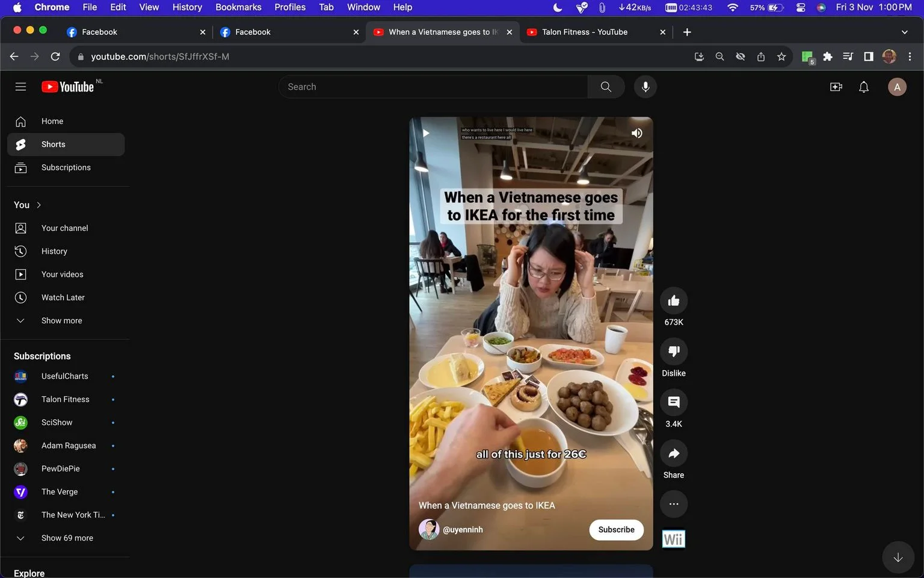Expand Show 69 more subscriptions
924x578 pixels.
pyautogui.click(x=66, y=538)
